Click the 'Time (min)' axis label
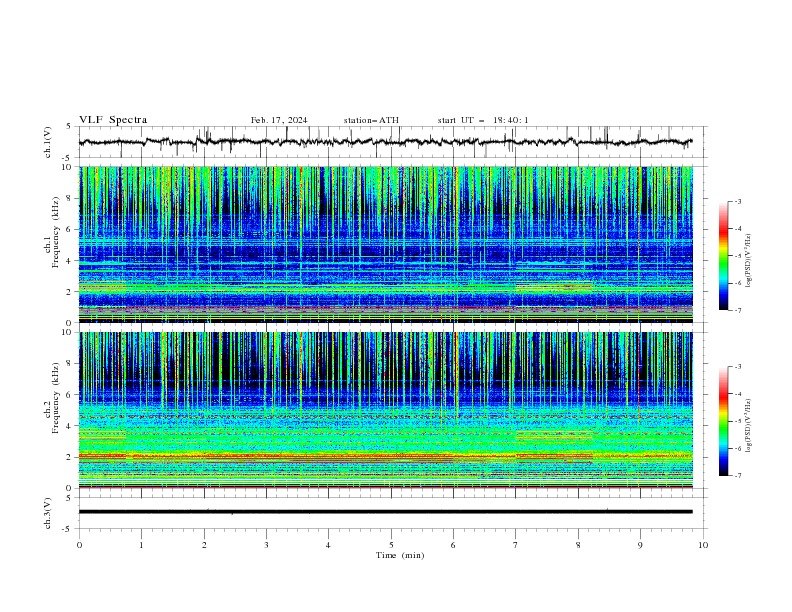The width and height of the screenshot is (792, 612). coord(400,555)
